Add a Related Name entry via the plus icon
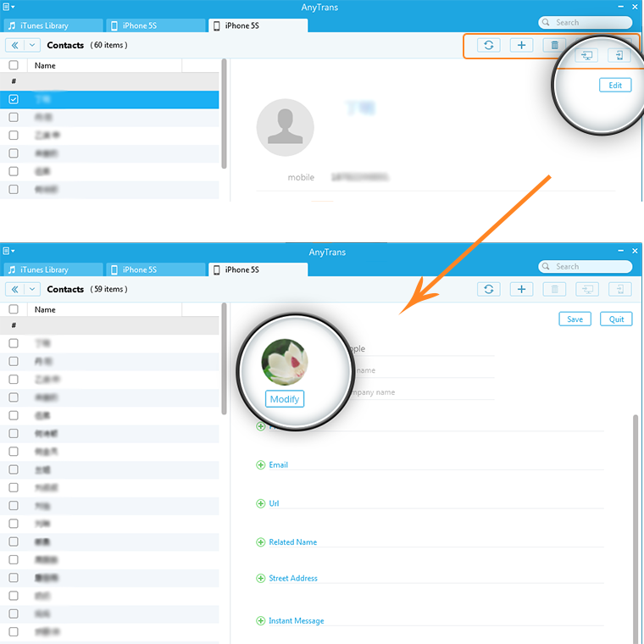 [x=260, y=542]
